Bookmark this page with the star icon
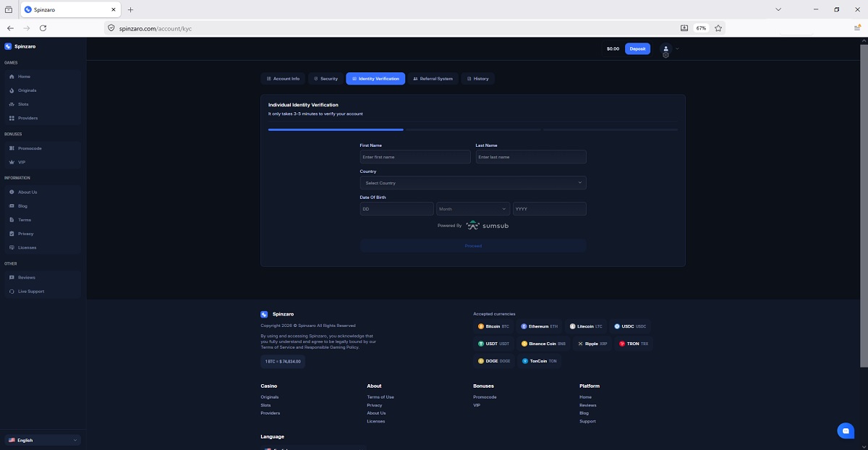Screen dimensions: 868x450 [x=718, y=28]
